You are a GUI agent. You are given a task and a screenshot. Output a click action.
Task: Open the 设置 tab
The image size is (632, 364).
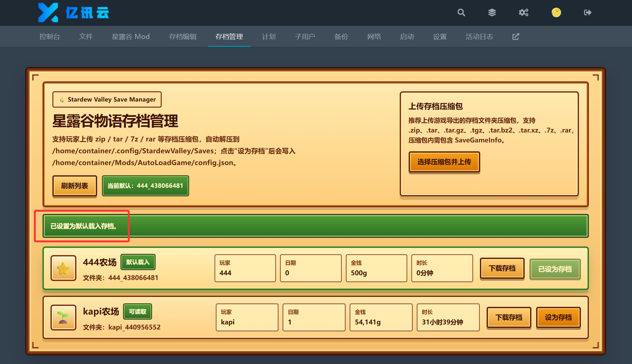440,37
